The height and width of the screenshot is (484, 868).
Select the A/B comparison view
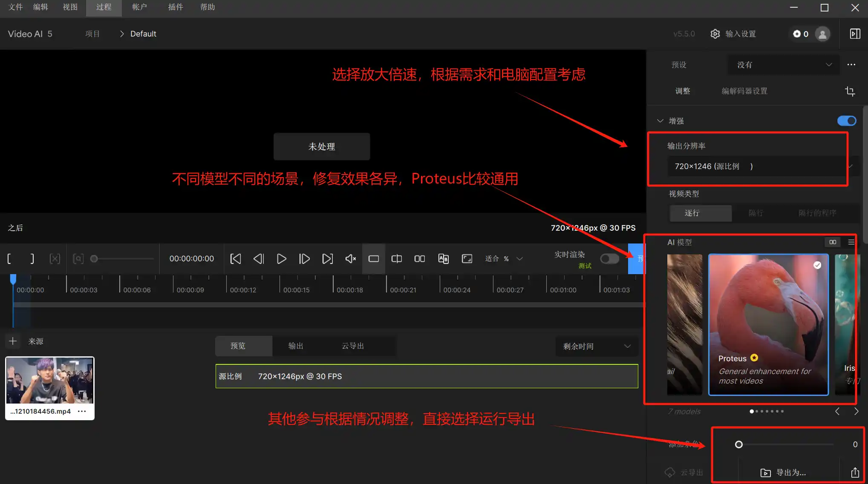tap(443, 258)
